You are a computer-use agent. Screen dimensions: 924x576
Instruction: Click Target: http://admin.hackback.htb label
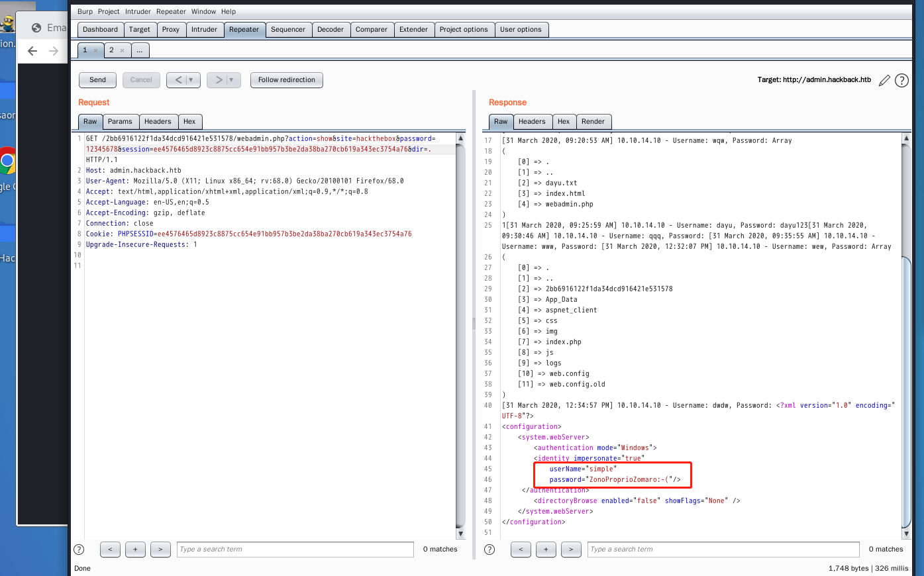(x=814, y=79)
